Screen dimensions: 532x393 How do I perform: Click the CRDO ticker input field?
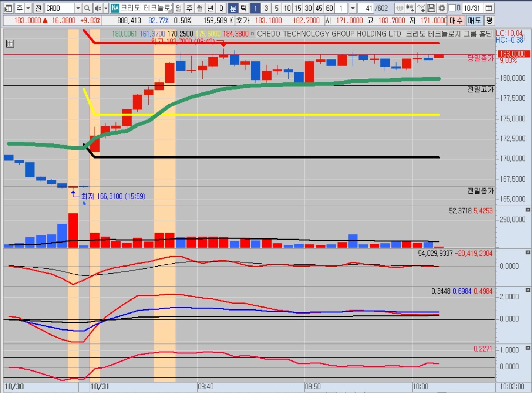[59, 8]
